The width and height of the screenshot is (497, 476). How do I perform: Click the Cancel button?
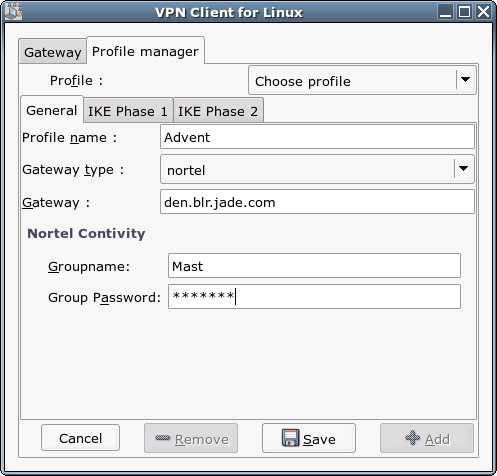[80, 438]
